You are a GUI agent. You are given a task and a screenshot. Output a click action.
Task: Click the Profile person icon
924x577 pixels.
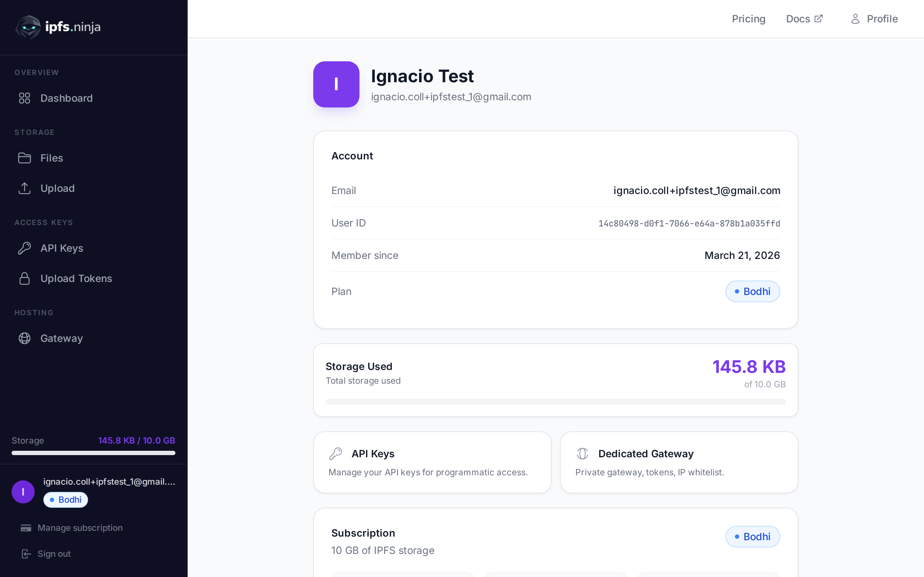click(x=855, y=19)
